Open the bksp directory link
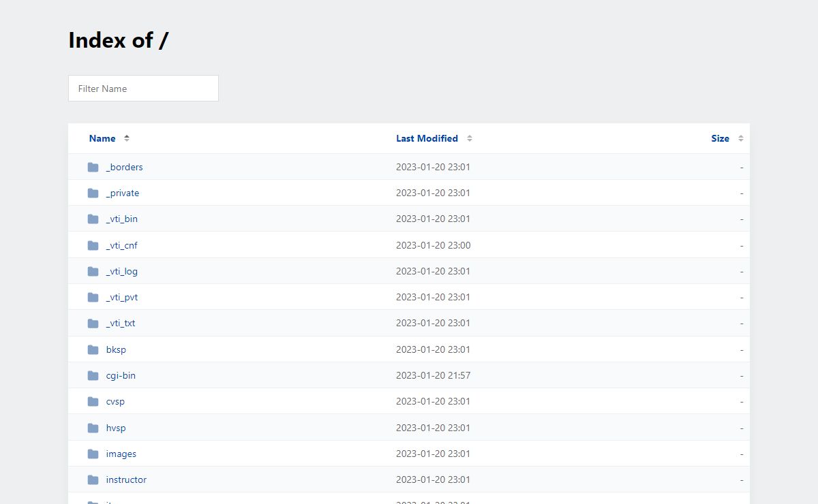The image size is (818, 504). 116,350
